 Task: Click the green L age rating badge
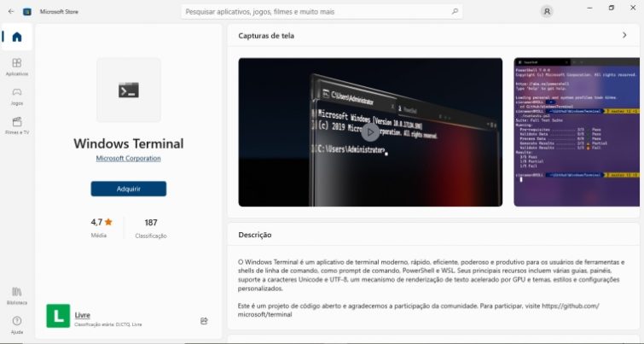(58, 316)
